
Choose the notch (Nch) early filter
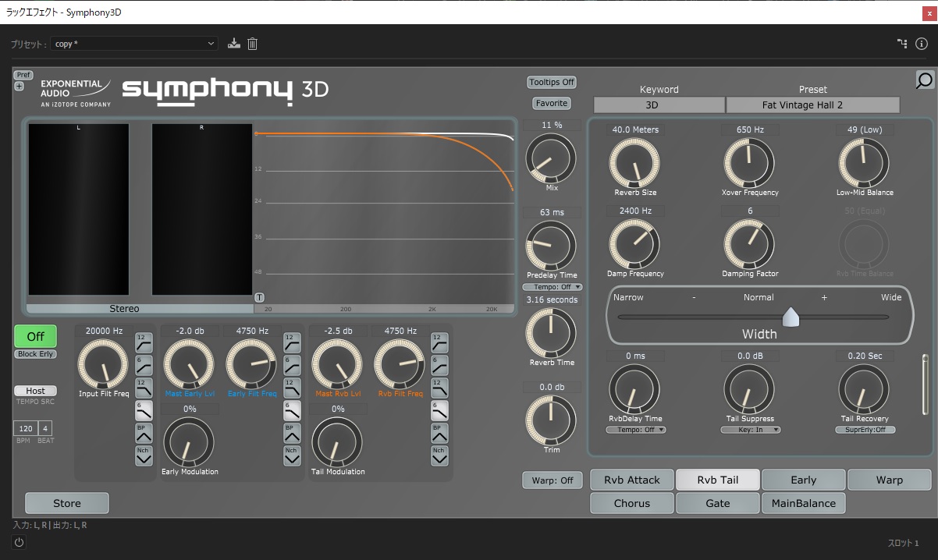coord(292,455)
